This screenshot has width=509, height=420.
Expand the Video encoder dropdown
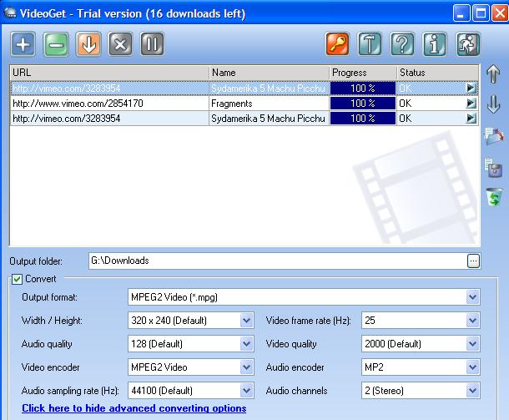click(246, 367)
